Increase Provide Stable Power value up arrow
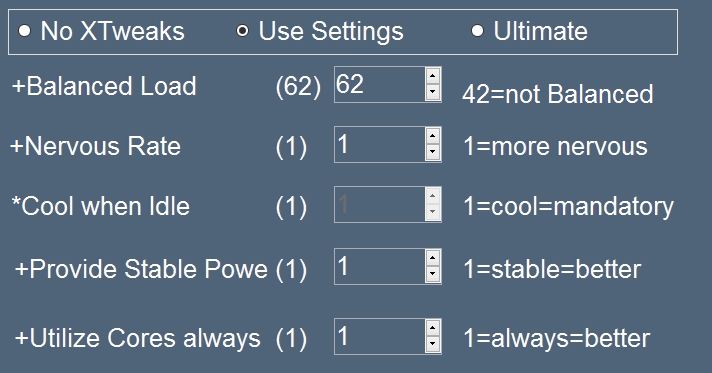The width and height of the screenshot is (712, 373). point(433,258)
